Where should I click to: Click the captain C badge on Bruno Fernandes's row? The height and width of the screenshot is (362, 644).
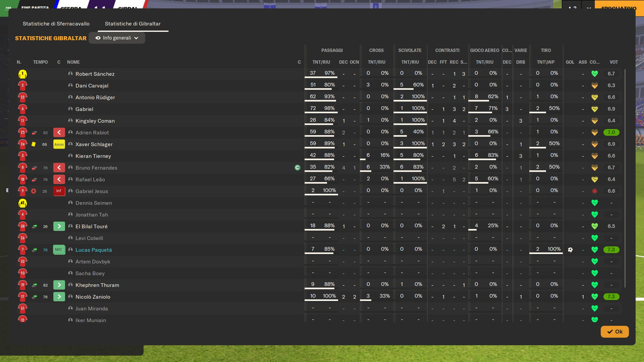click(x=297, y=168)
